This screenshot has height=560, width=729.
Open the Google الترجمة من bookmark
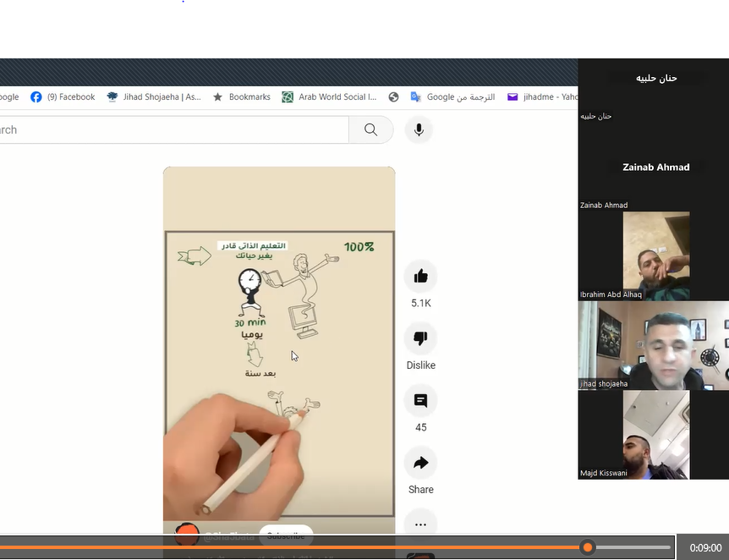click(x=452, y=96)
